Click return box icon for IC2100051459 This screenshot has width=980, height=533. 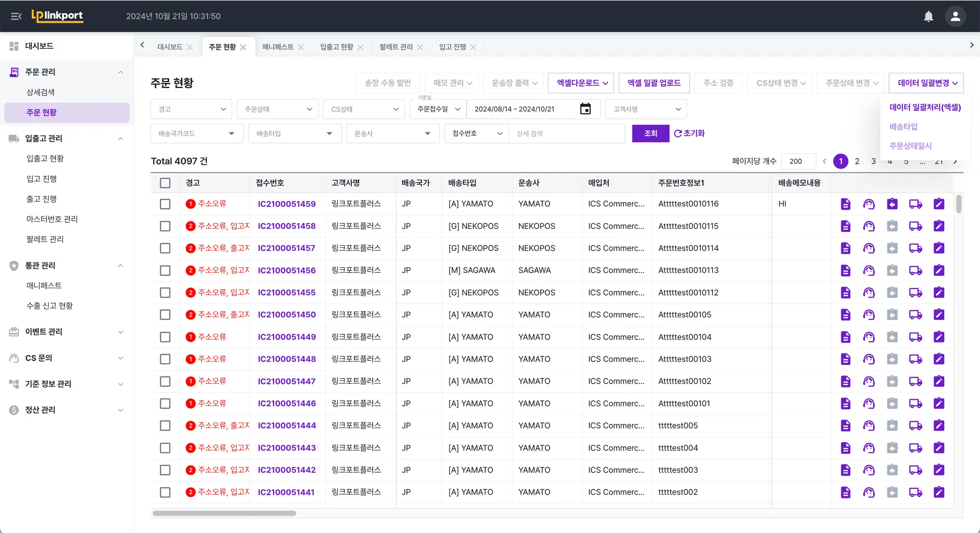pos(892,204)
